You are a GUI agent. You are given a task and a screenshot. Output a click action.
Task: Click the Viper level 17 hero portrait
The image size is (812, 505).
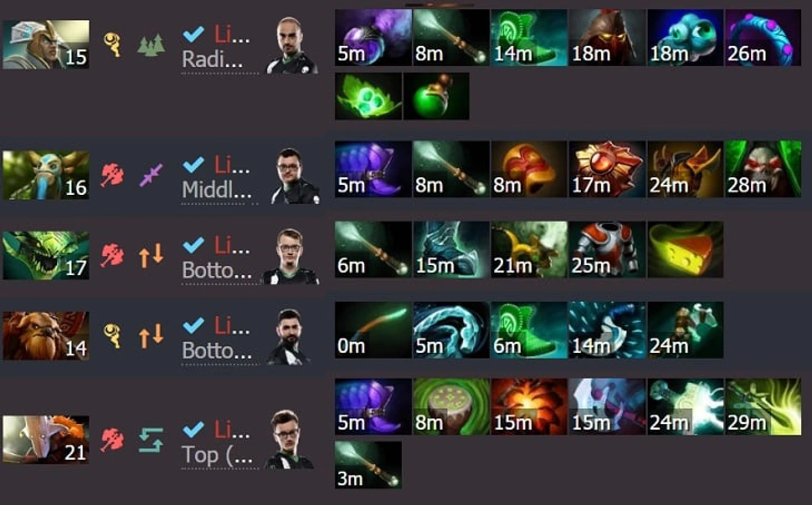point(46,255)
